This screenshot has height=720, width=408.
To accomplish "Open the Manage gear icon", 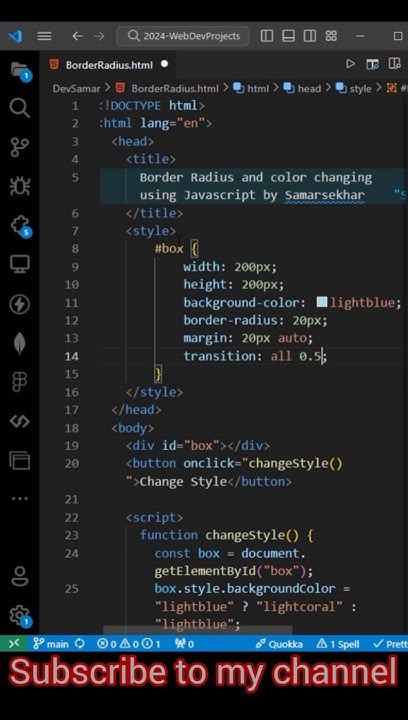I will tap(20, 615).
